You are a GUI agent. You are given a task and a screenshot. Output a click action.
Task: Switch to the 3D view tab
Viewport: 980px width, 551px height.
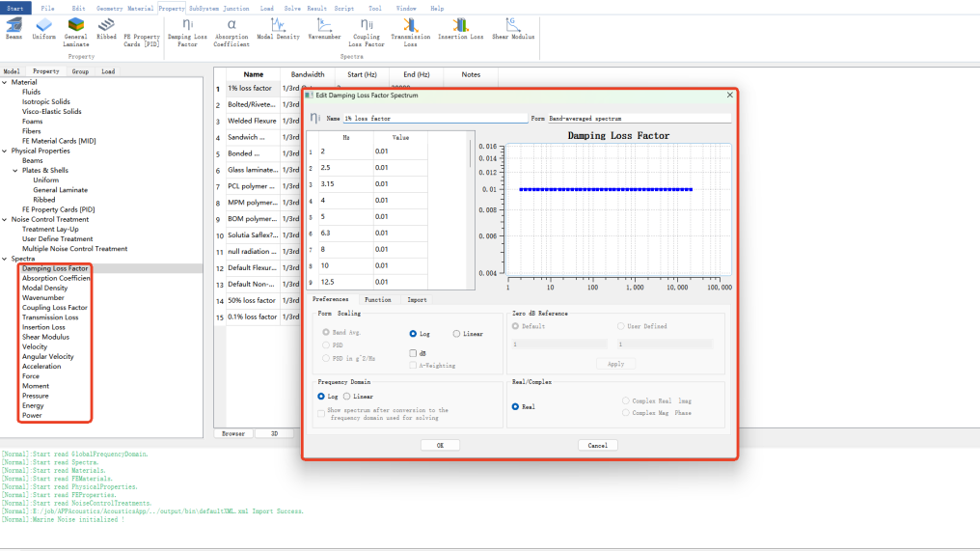point(274,433)
